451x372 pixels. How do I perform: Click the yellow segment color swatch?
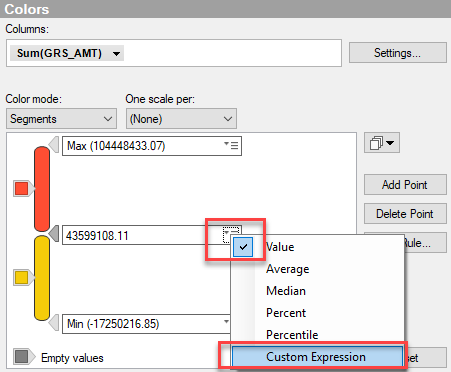[22, 278]
